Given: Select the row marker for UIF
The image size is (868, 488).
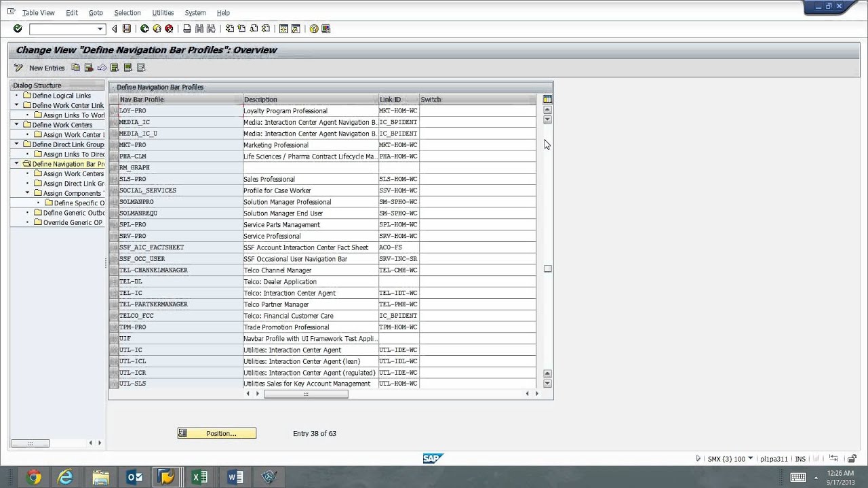Looking at the screenshot, I should tap(113, 338).
